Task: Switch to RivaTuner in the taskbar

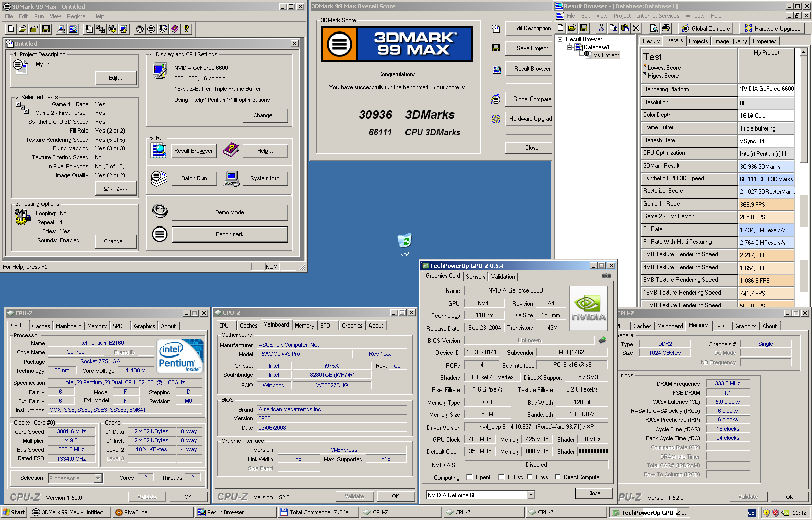Action: [x=154, y=512]
